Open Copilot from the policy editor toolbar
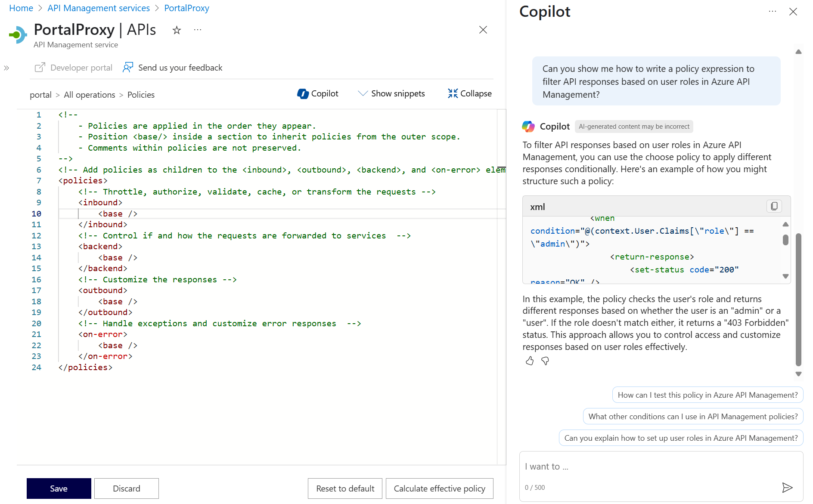This screenshot has width=813, height=504. [318, 93]
